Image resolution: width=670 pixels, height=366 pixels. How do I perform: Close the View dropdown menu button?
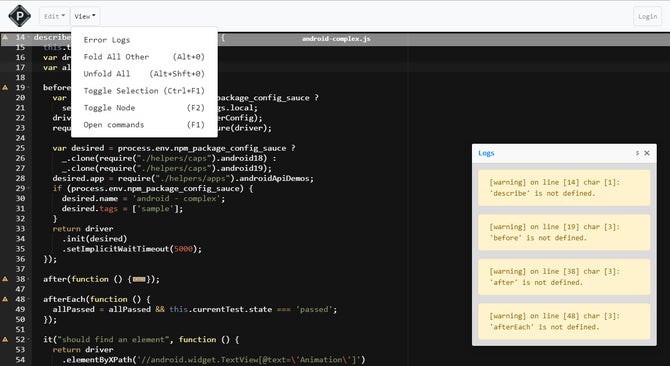[x=85, y=16]
